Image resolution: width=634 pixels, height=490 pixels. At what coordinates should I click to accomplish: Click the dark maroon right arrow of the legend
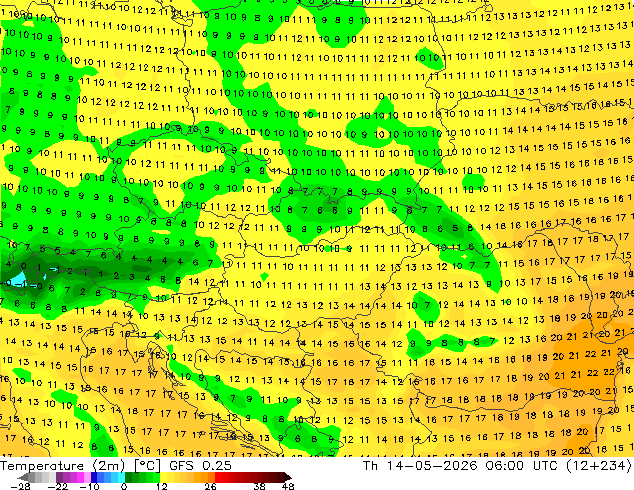(288, 477)
